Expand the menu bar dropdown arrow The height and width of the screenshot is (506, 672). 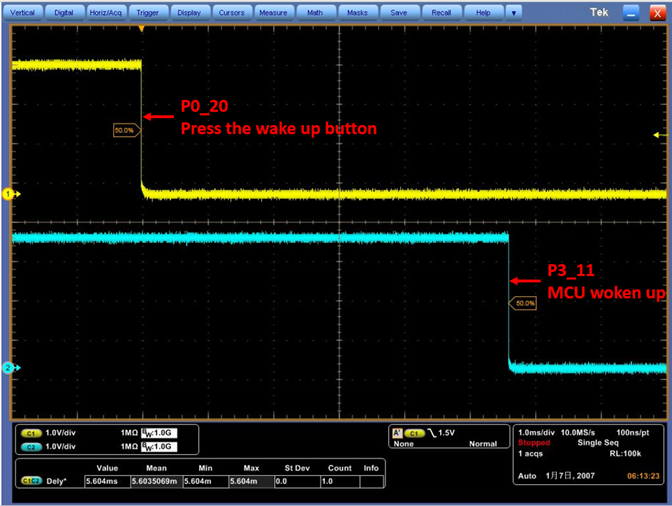(513, 13)
